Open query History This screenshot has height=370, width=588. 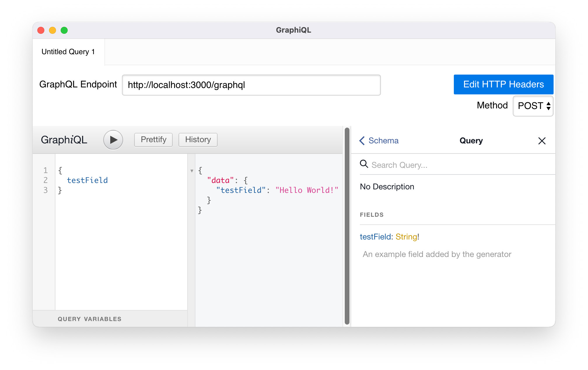(x=198, y=140)
